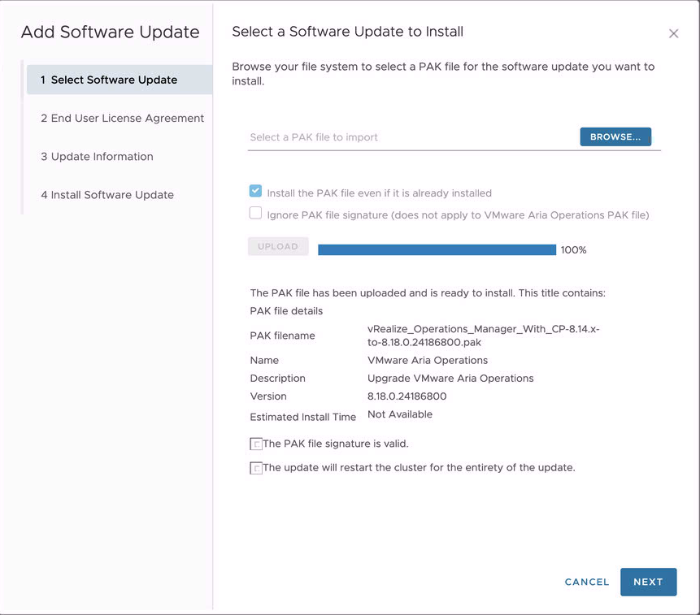The image size is (700, 615).
Task: Click version number 8.18.0.24186800
Action: [x=407, y=396]
